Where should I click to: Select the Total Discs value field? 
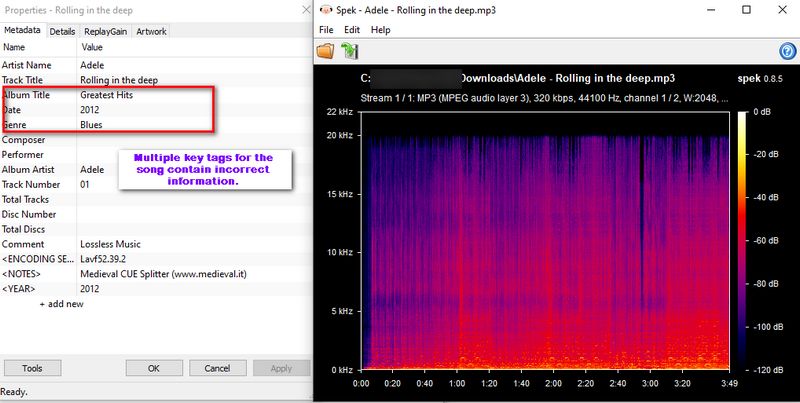[194, 229]
